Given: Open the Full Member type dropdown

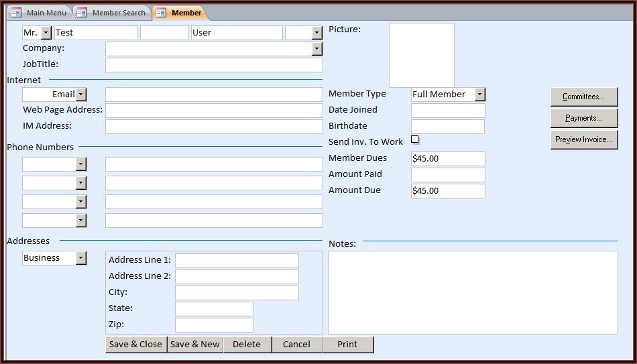Looking at the screenshot, I should click(x=479, y=95).
